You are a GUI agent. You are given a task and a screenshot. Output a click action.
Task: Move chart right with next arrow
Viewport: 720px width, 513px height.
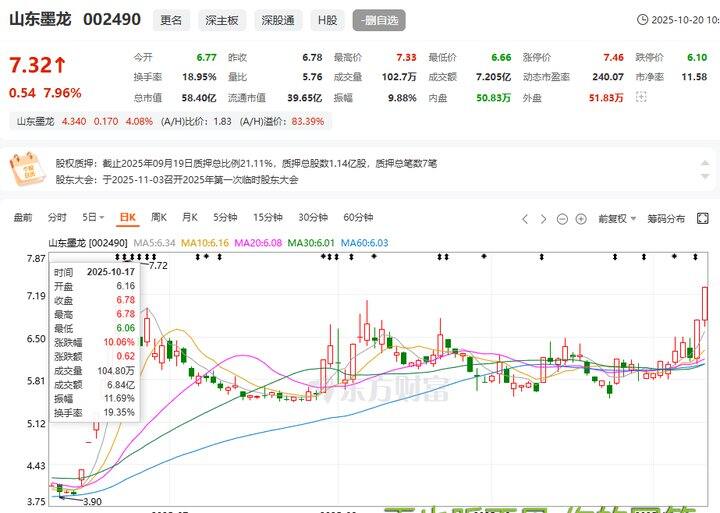(544, 219)
